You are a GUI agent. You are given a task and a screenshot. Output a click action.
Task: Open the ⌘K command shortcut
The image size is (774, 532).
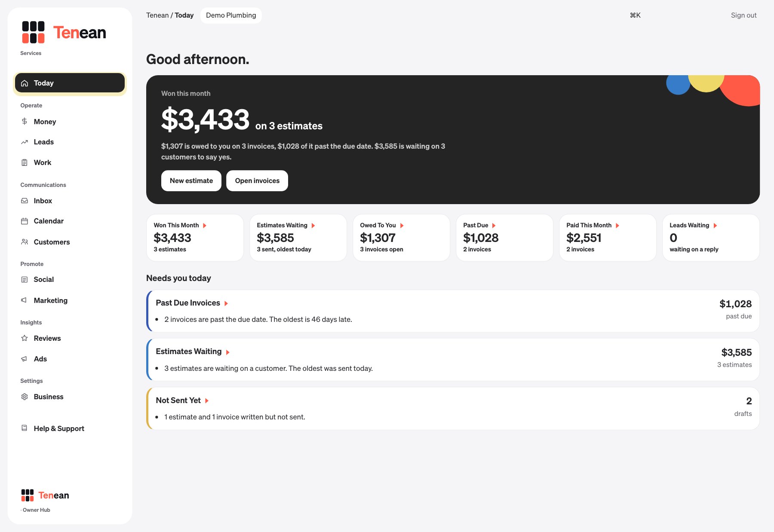click(x=635, y=15)
